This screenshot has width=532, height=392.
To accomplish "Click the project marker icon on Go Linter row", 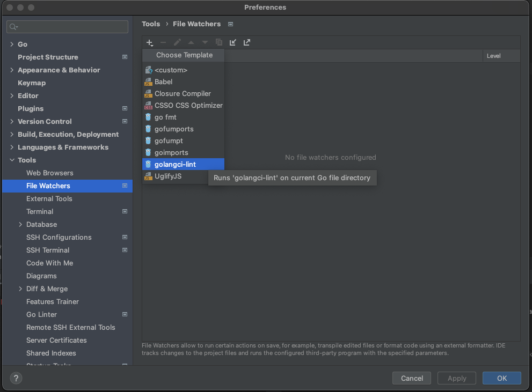I will tap(125, 314).
